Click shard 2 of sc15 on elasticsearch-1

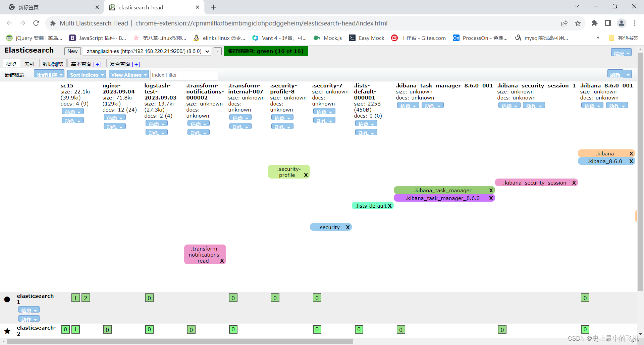click(x=86, y=298)
